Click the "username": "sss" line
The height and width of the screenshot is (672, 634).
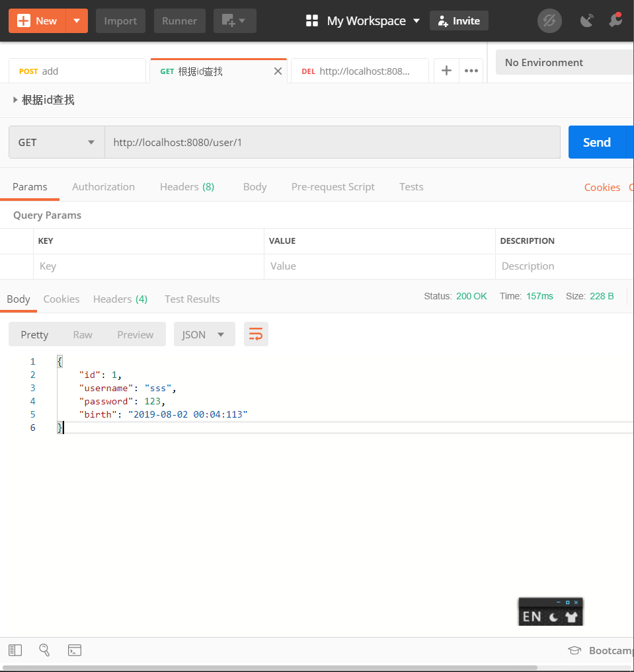(128, 389)
